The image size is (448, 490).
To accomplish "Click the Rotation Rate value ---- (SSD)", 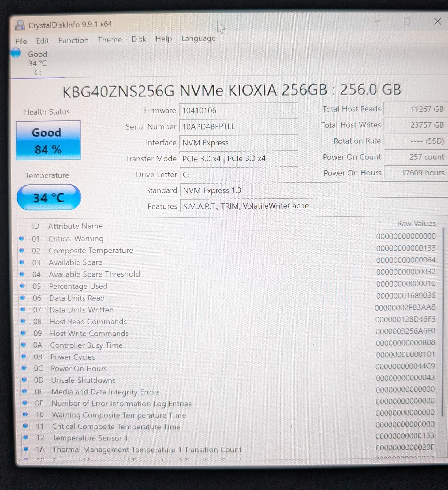I will [x=416, y=141].
